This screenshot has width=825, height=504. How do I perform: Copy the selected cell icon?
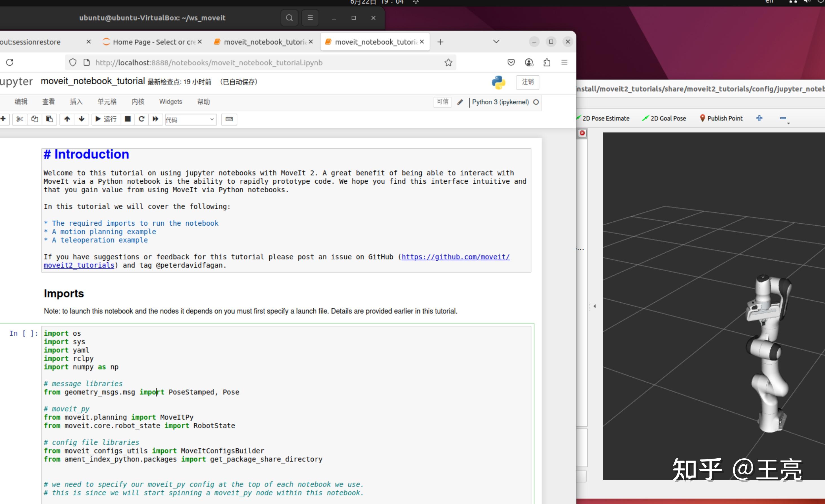pos(34,119)
